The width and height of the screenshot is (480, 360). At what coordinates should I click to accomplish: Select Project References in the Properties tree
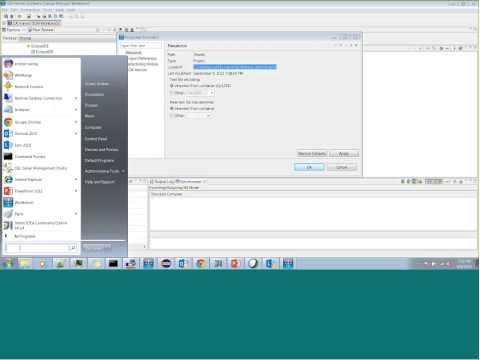pyautogui.click(x=143, y=58)
